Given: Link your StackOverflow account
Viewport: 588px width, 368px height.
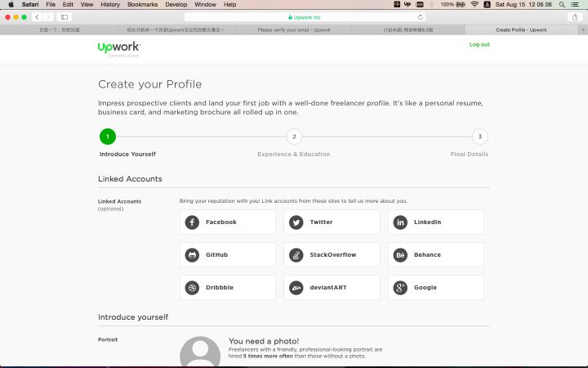Looking at the screenshot, I should (x=332, y=255).
